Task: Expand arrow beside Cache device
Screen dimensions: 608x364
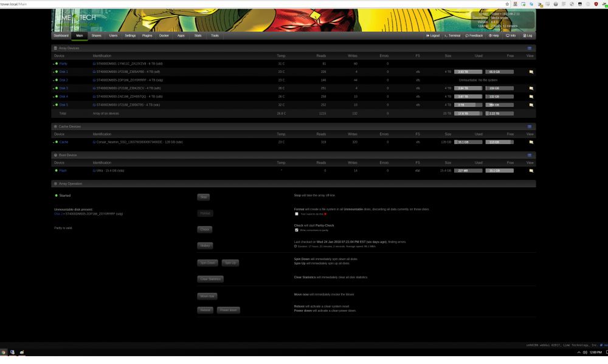Action: click(54, 142)
